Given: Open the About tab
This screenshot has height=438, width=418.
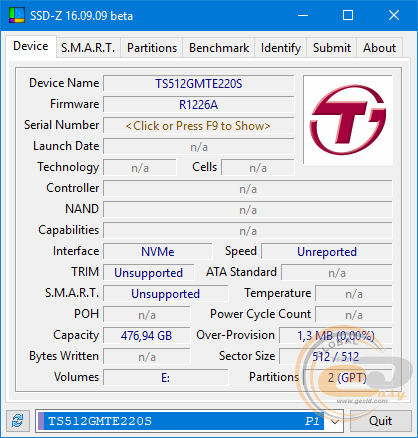Looking at the screenshot, I should click(x=379, y=48).
